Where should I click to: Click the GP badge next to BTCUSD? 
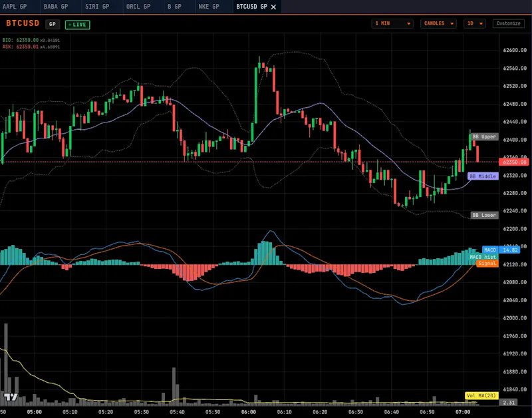click(x=53, y=25)
